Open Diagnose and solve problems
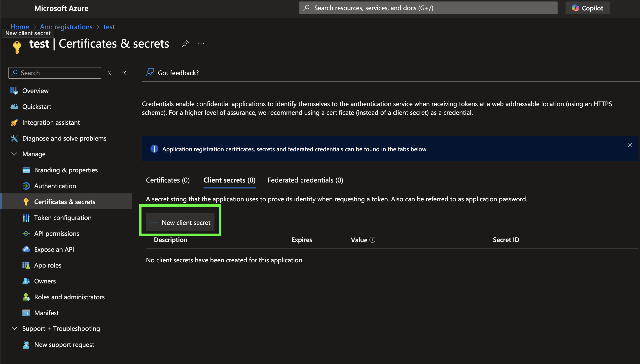Screen dimensions: 640x364 (64, 138)
